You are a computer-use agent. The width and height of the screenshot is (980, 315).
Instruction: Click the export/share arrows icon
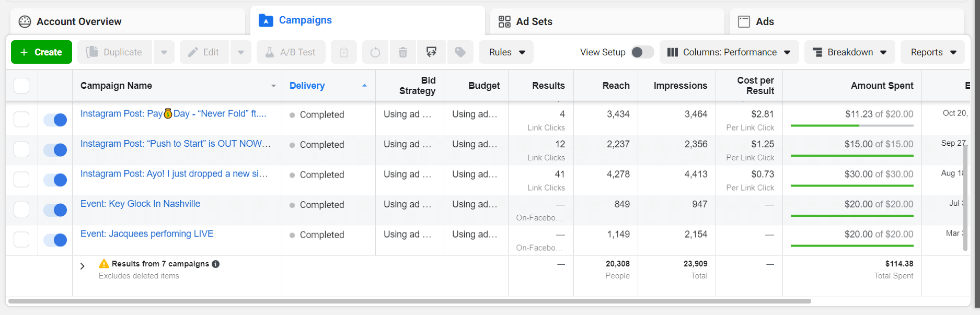click(431, 52)
